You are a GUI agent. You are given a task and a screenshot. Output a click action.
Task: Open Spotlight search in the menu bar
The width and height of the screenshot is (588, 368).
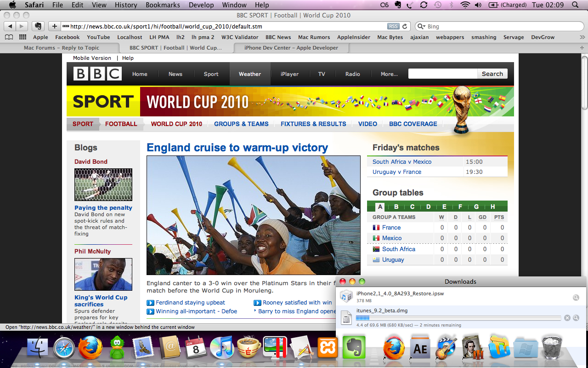click(x=576, y=5)
